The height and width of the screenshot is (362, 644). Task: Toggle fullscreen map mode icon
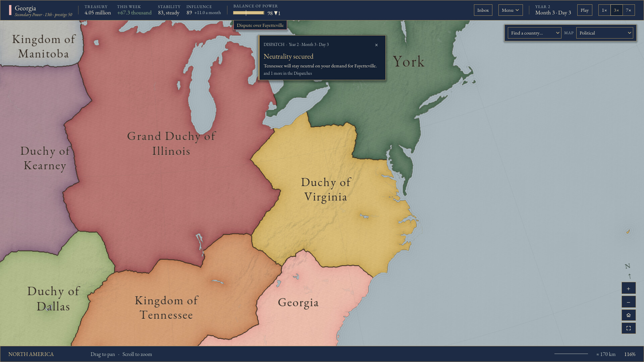point(629,328)
